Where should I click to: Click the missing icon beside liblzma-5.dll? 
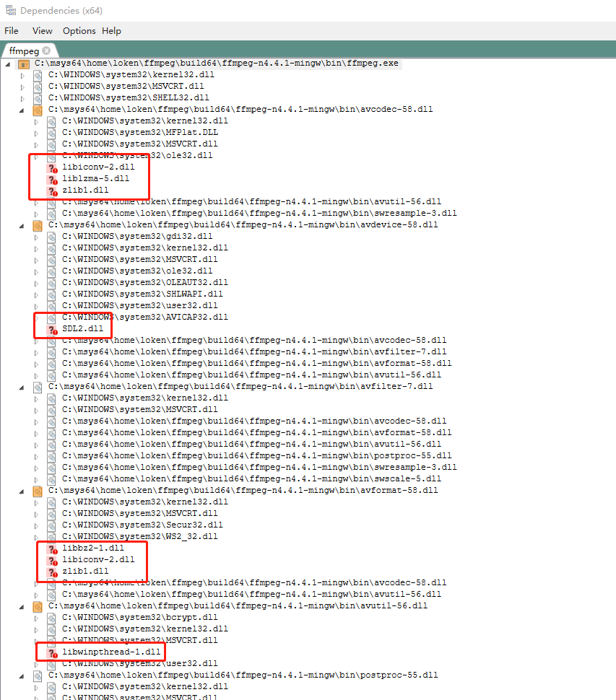pyautogui.click(x=52, y=179)
